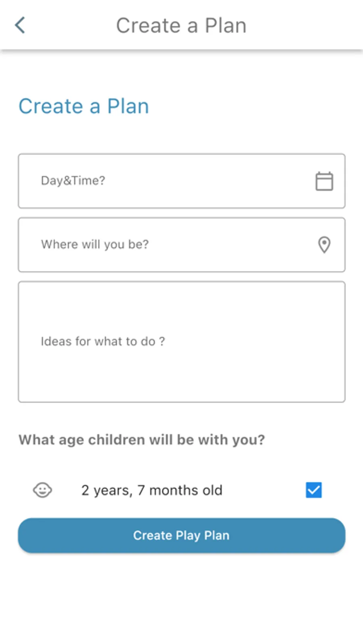Tap the location pin icon
The height and width of the screenshot is (644, 363).
click(x=324, y=245)
